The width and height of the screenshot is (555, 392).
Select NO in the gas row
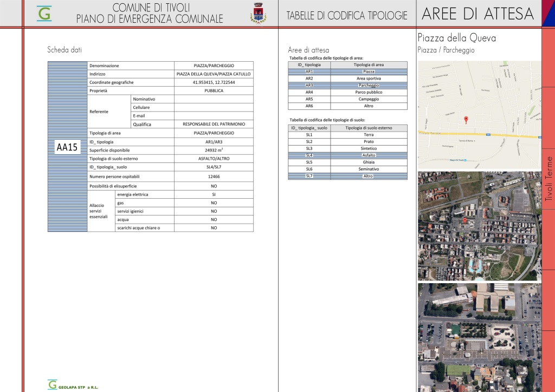[x=214, y=203]
